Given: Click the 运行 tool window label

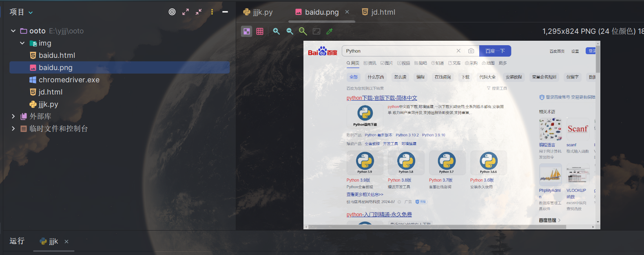Looking at the screenshot, I should tap(17, 241).
